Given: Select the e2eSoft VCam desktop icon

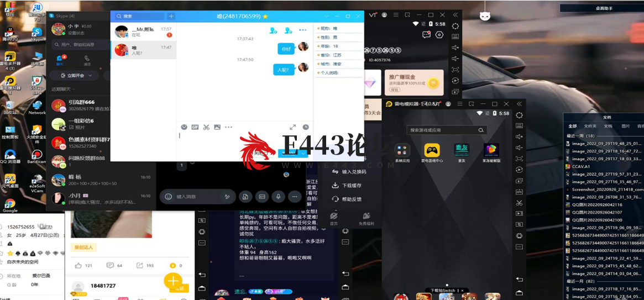Looking at the screenshot, I should tap(37, 183).
